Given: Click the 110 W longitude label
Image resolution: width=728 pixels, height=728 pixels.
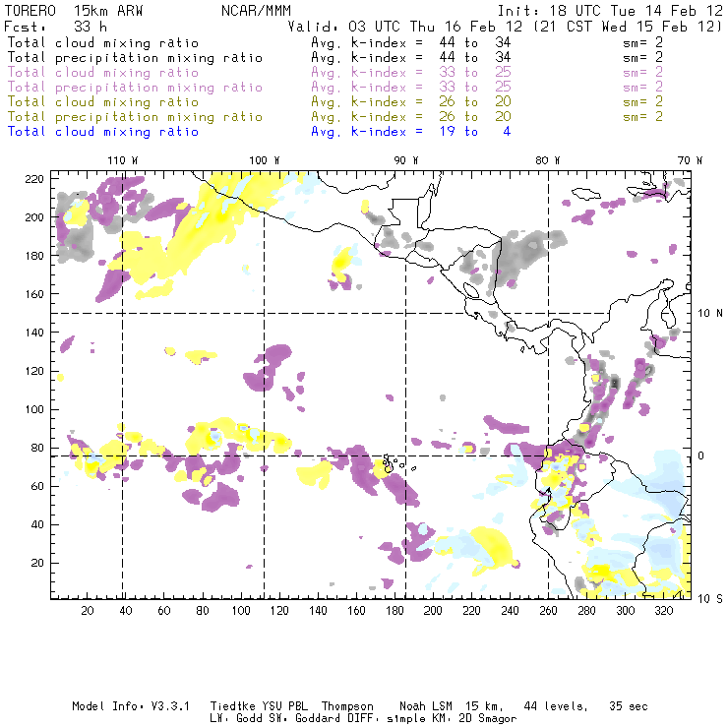Looking at the screenshot, I should (x=122, y=160).
